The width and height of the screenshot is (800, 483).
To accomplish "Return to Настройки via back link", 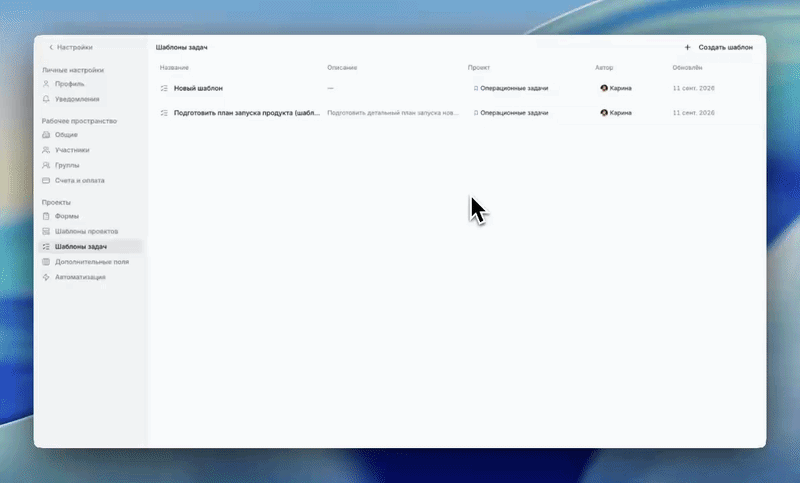I will pos(71,47).
